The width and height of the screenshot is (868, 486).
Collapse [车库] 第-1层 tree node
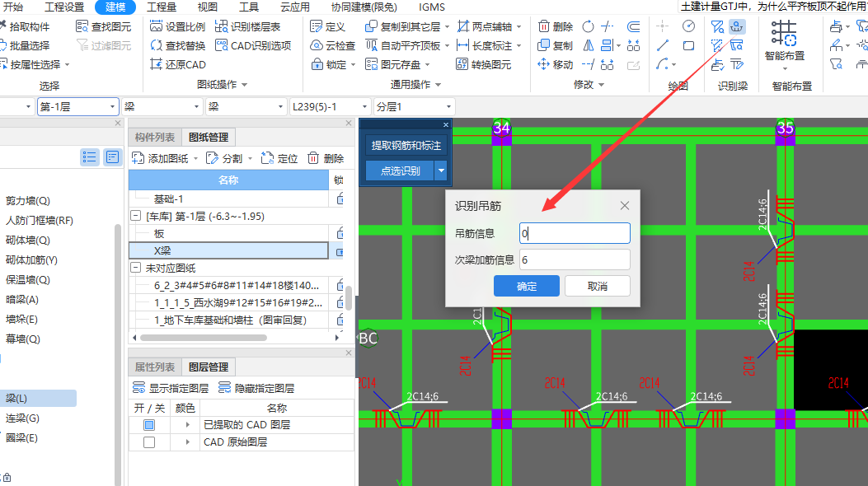[136, 216]
